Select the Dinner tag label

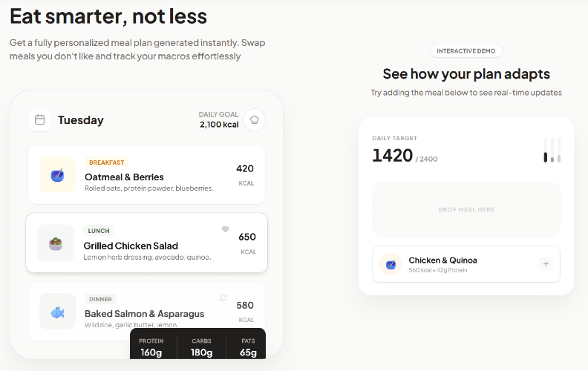100,299
